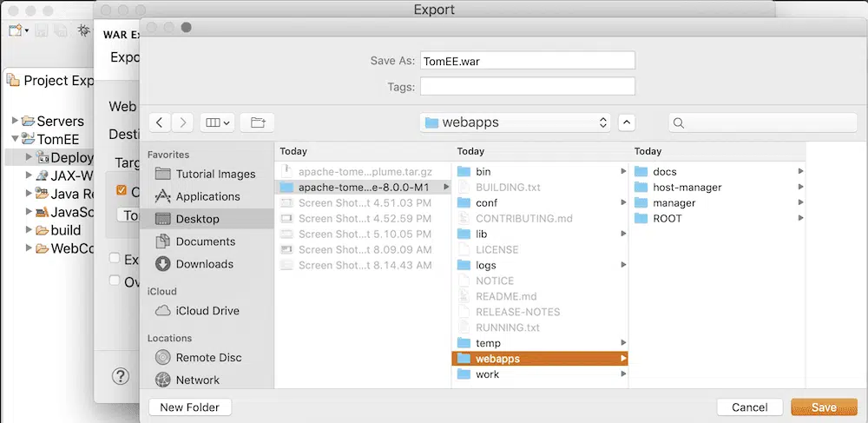Toggle the checked orange checkbox in WAR Export
868x423 pixels.
(x=122, y=191)
